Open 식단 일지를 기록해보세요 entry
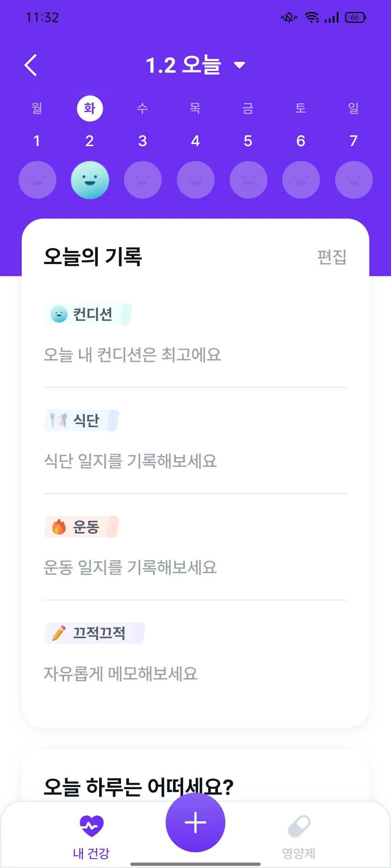Screen dimensions: 391x868 [x=130, y=461]
